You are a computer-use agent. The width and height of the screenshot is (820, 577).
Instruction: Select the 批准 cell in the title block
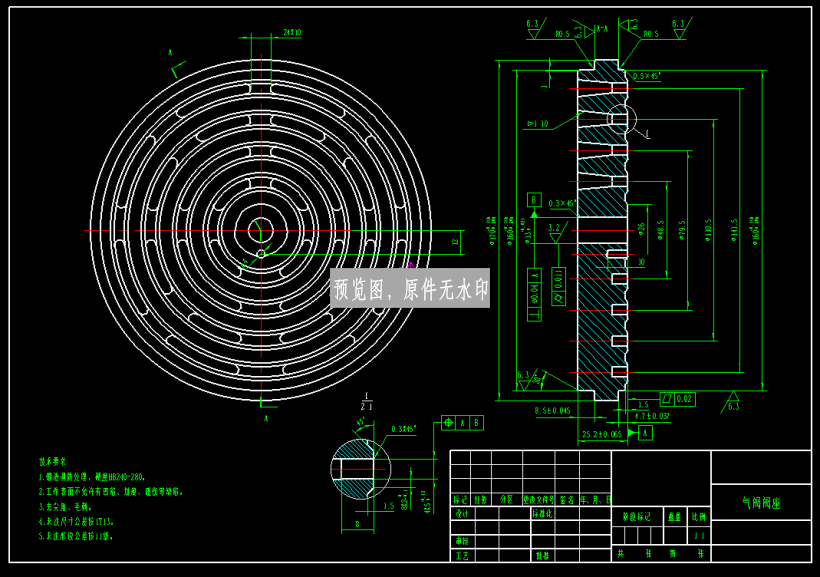pos(542,555)
